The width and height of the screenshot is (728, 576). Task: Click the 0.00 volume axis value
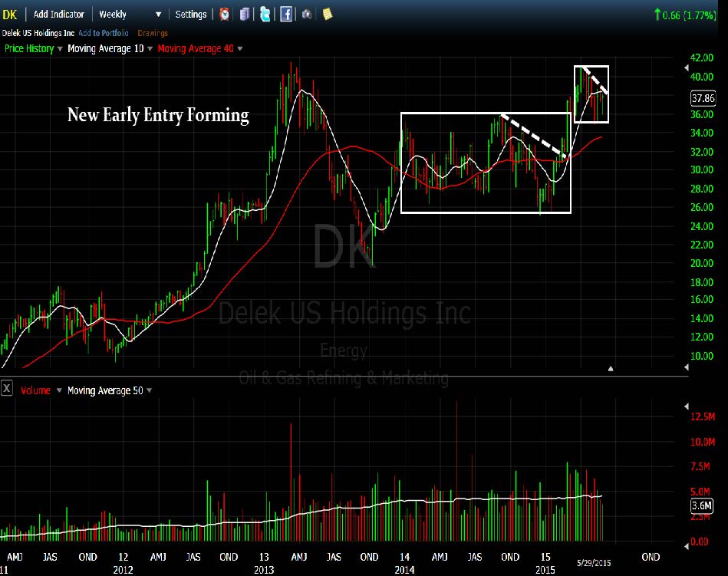coord(699,541)
